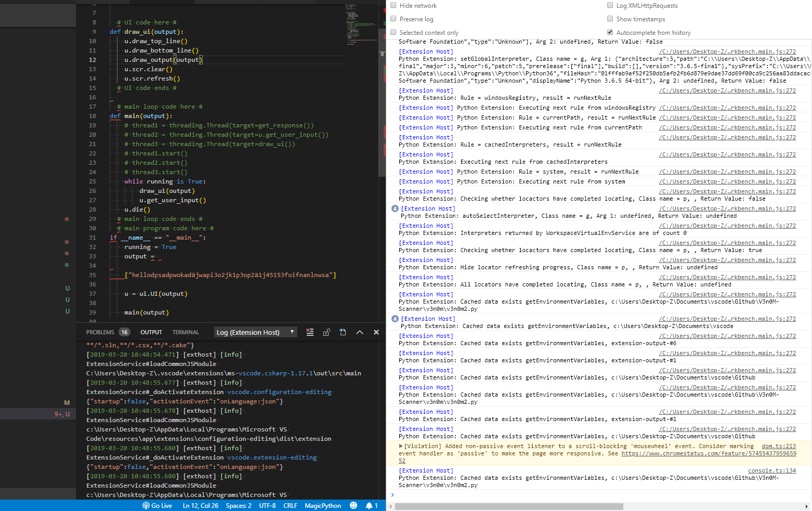
Task: Expand the Violation warning message triangle
Action: (401, 446)
